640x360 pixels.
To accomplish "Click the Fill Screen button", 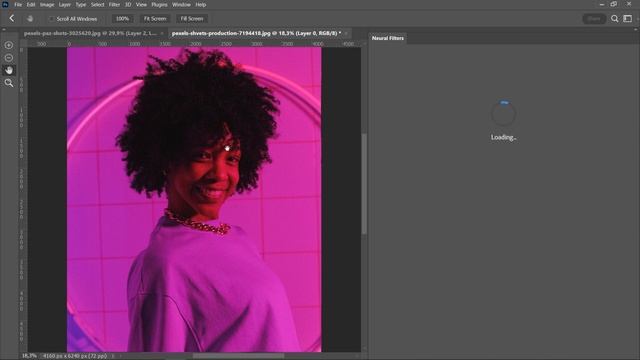I will [192, 19].
